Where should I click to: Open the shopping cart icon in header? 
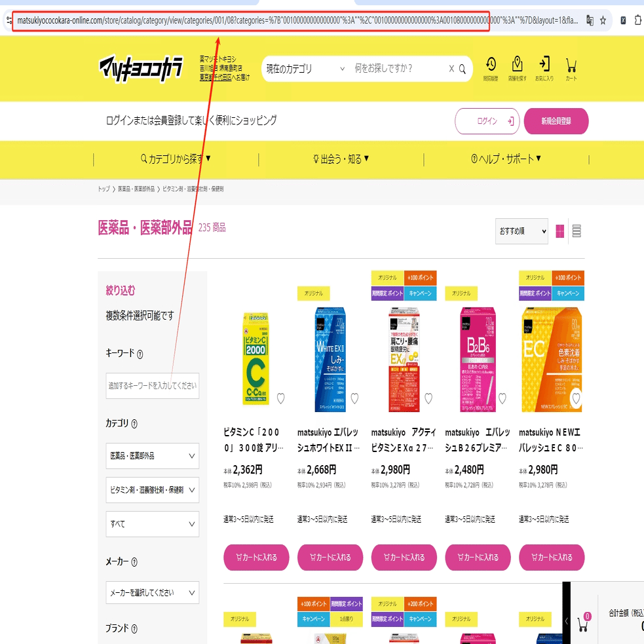tap(571, 69)
